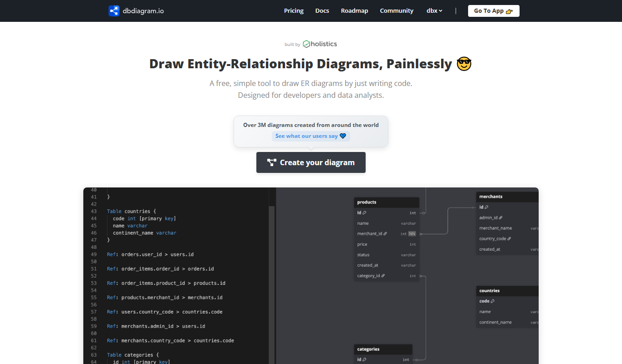622x364 pixels.
Task: Click the NN badge on merchant_id row
Action: (x=412, y=234)
